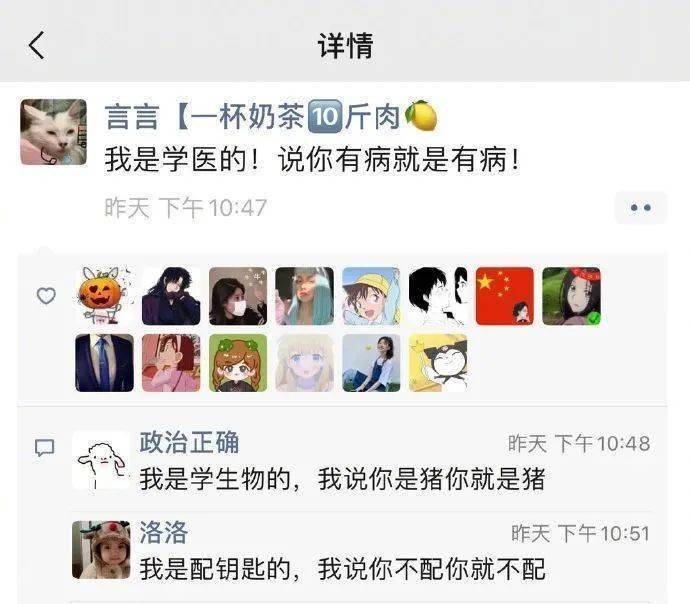The width and height of the screenshot is (690, 604).
Task: Open profile of poster 言言
Action: (x=271, y=116)
